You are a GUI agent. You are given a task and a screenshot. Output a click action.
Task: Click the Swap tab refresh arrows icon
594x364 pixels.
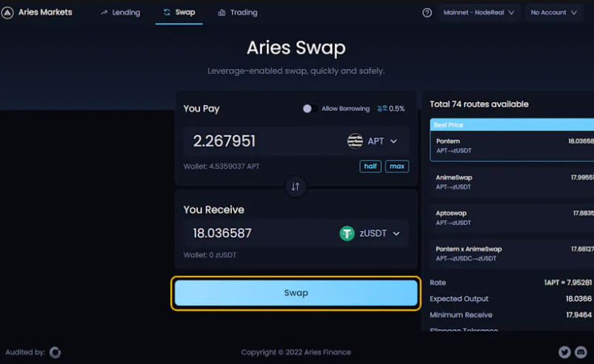click(x=167, y=13)
